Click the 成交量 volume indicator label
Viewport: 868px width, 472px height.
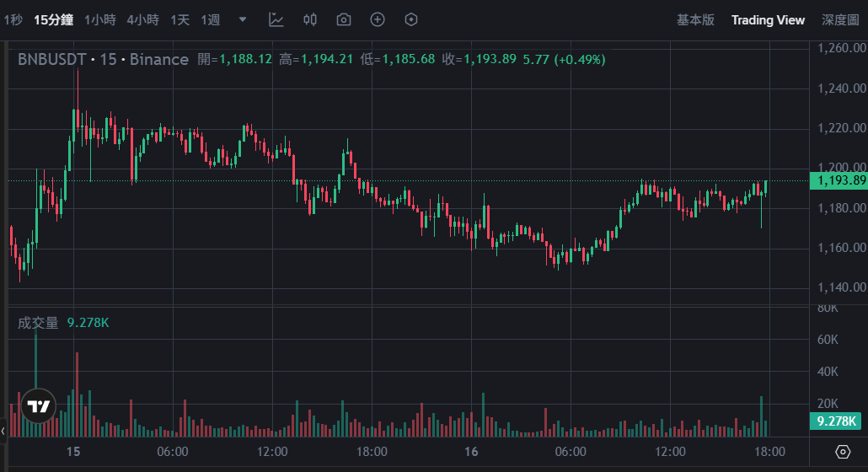tap(38, 323)
